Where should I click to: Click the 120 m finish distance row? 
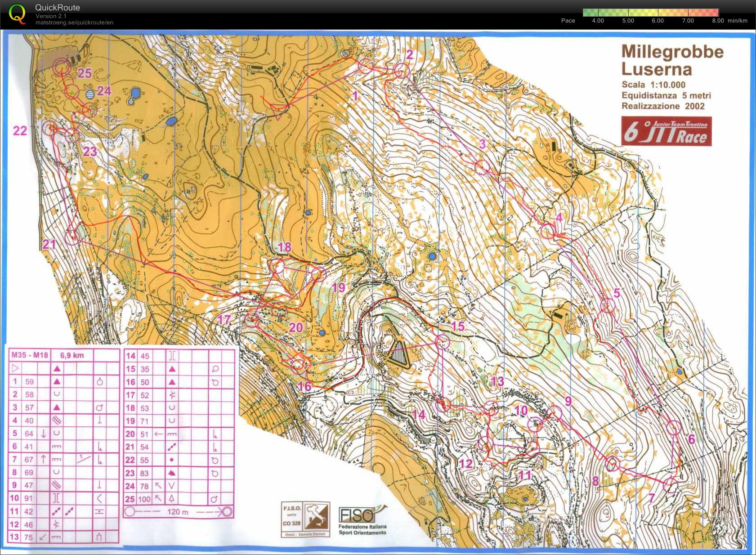[x=178, y=512]
